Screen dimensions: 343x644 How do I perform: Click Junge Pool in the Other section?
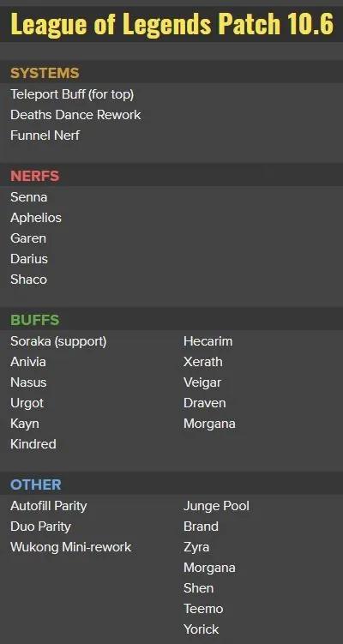click(x=216, y=506)
